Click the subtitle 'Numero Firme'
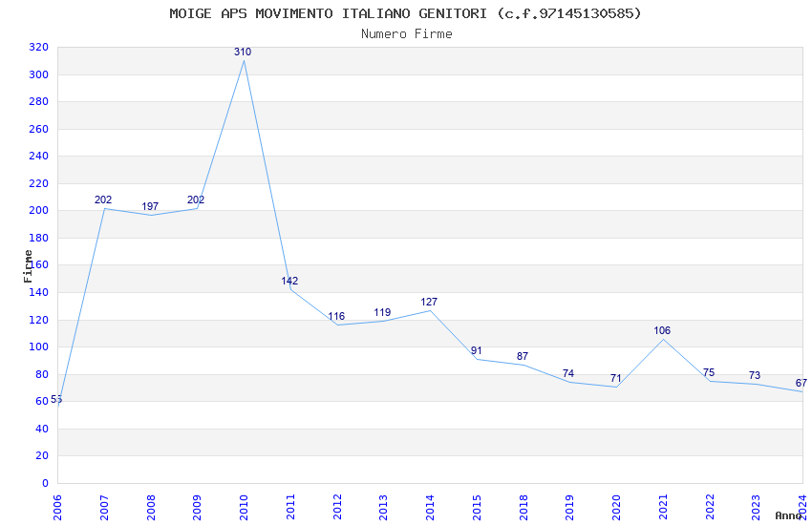The image size is (812, 525). tap(407, 34)
